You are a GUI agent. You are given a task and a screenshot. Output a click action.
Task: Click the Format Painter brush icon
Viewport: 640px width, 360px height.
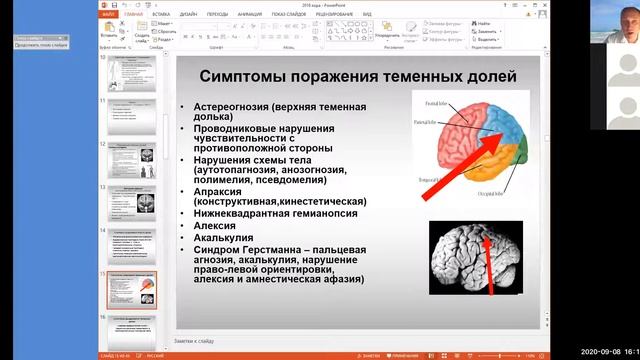[x=122, y=39]
